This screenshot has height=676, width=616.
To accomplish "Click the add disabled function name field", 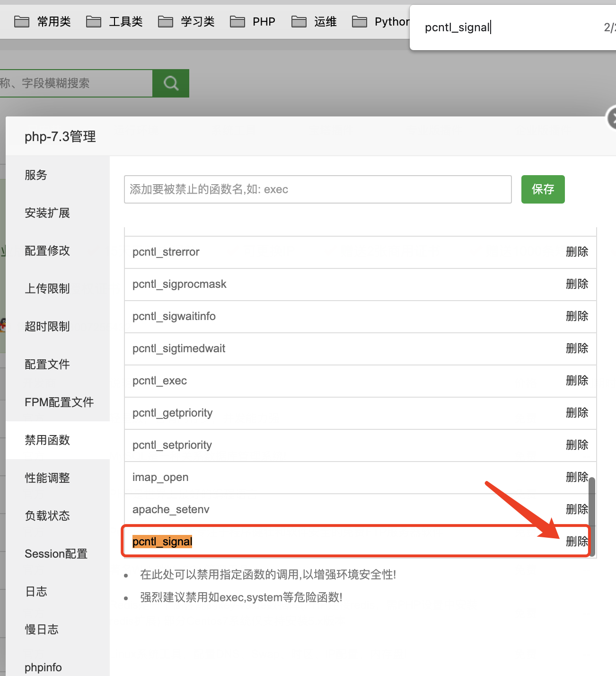I will 318,189.
